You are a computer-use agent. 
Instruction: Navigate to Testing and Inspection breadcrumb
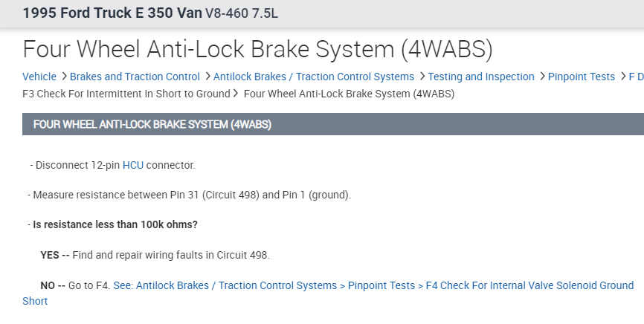tap(481, 77)
